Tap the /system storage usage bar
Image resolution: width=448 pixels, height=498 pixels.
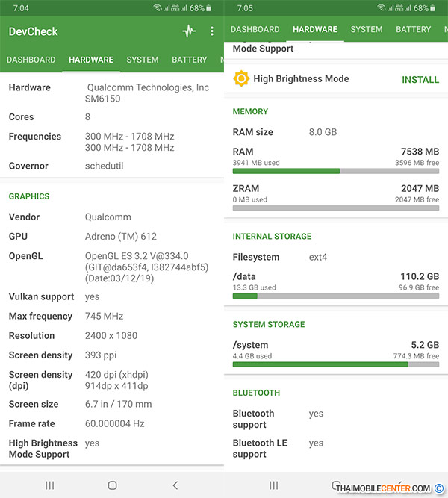[336, 364]
